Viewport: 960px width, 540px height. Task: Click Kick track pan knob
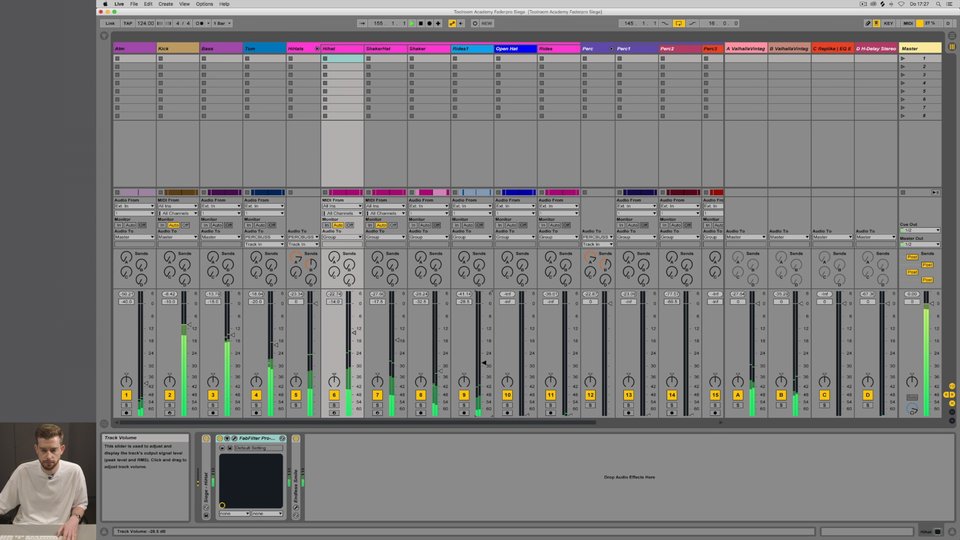170,381
